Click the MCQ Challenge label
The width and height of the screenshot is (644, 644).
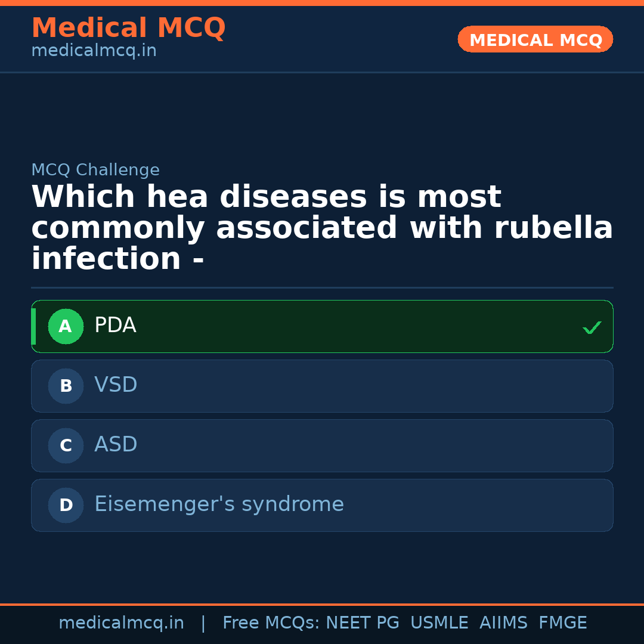coord(95,170)
